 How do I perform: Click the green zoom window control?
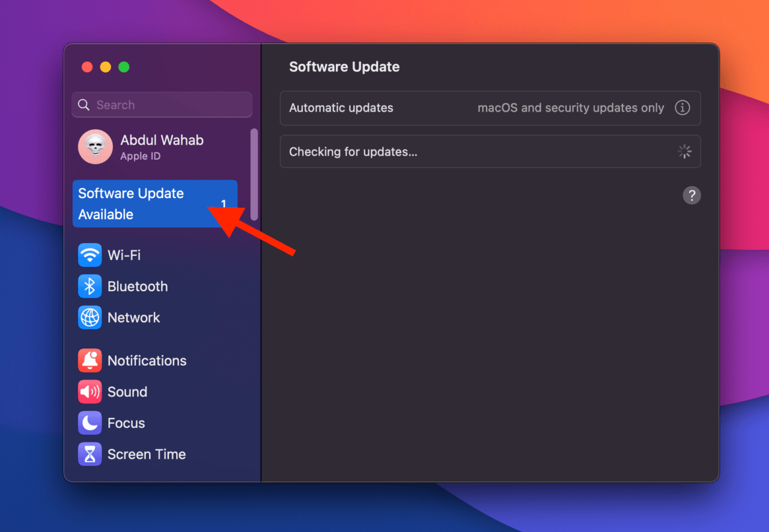coord(124,67)
